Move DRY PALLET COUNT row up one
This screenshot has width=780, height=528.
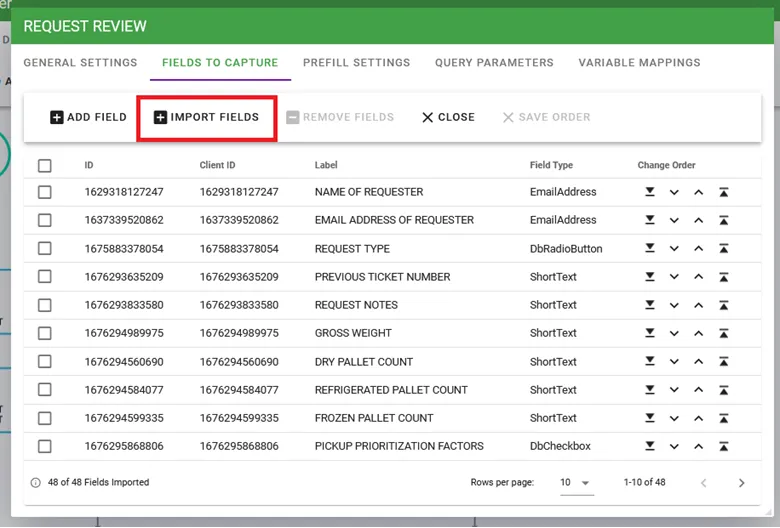(698, 362)
